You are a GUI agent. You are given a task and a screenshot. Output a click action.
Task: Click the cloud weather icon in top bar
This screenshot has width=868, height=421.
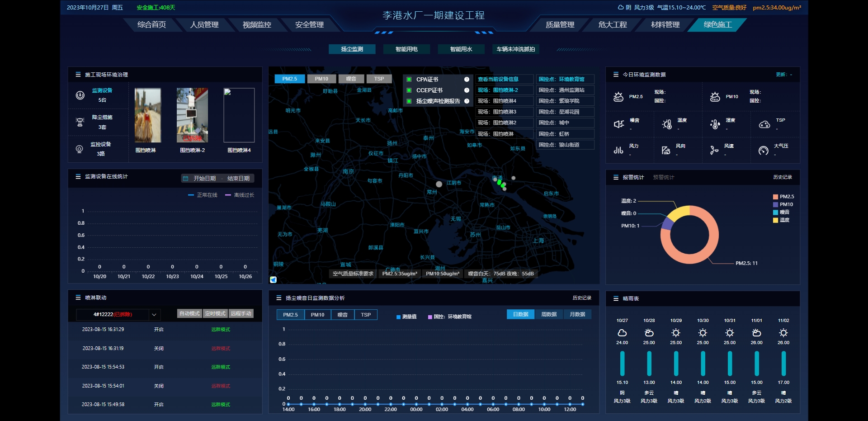[x=621, y=7]
